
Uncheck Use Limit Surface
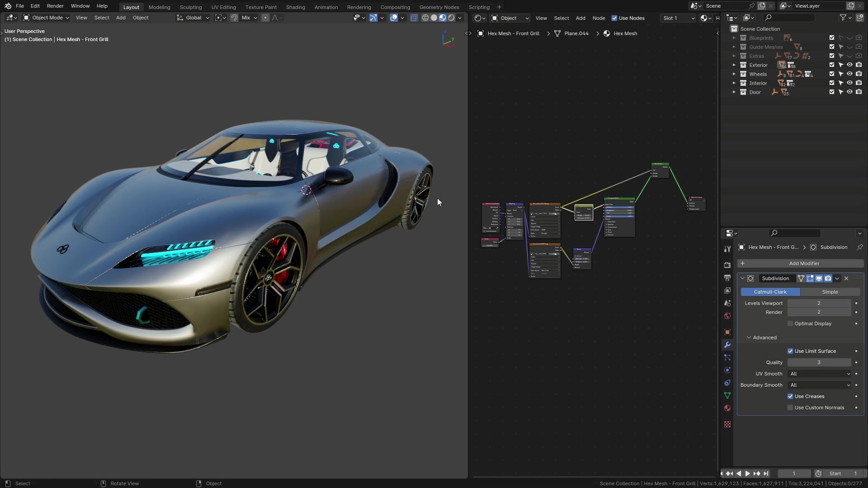[790, 351]
